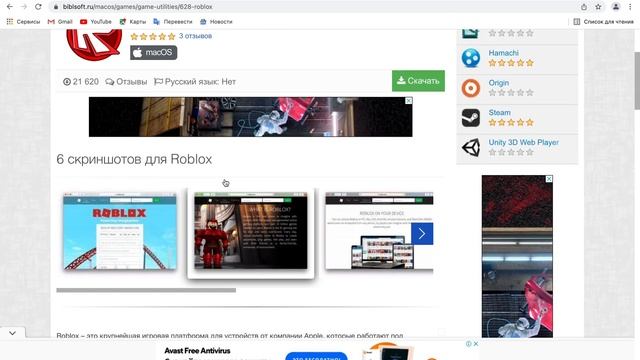This screenshot has height=360, width=640.
Task: Open the Карты bookmark
Action: pos(133,22)
